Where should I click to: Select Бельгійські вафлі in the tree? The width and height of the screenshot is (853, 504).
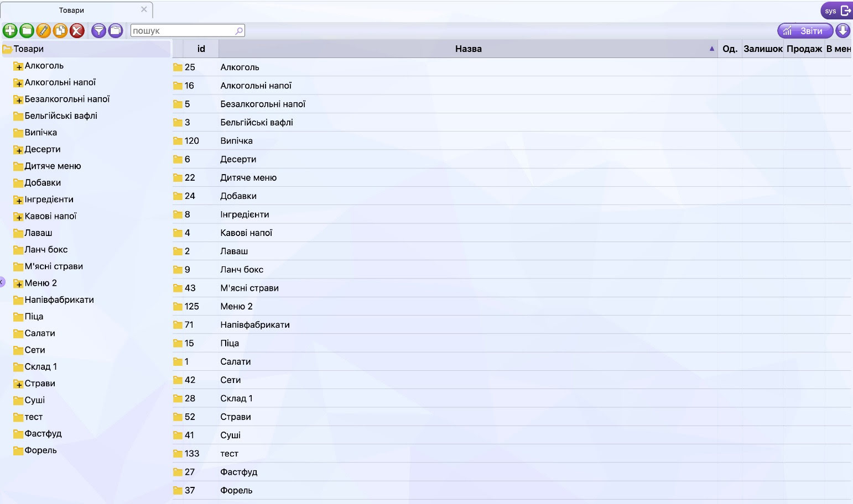click(61, 116)
